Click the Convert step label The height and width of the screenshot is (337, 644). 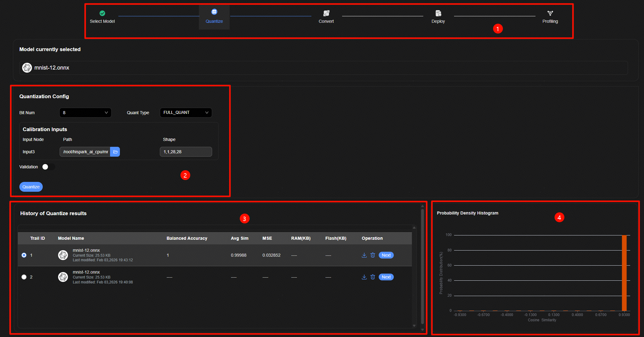pyautogui.click(x=326, y=21)
